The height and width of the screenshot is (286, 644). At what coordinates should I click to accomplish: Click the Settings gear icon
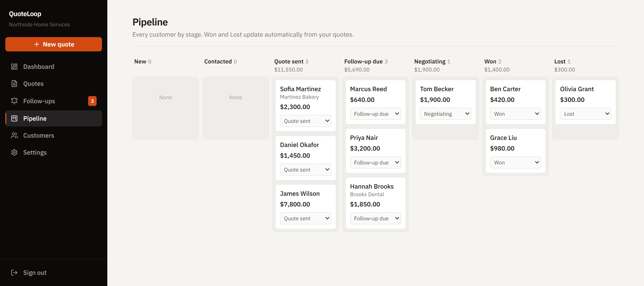pos(14,152)
